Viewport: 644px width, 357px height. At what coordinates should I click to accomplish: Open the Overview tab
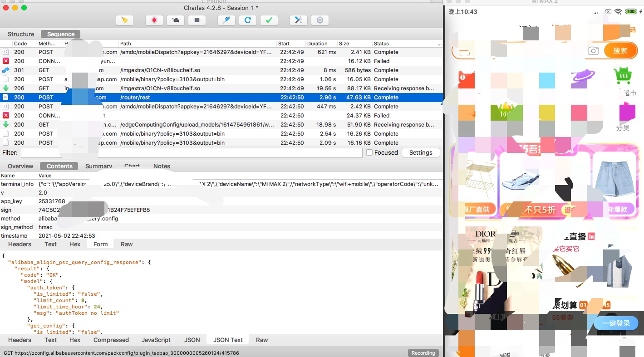click(20, 166)
